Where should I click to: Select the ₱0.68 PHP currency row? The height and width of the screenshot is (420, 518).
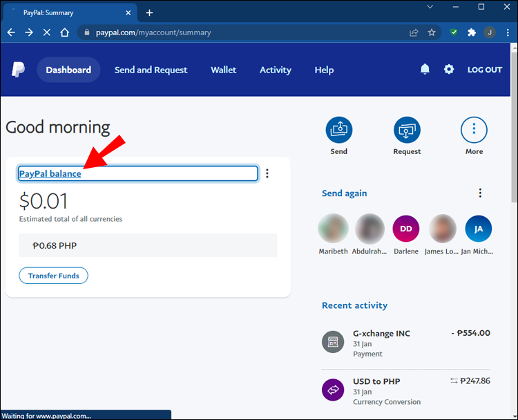click(x=148, y=245)
